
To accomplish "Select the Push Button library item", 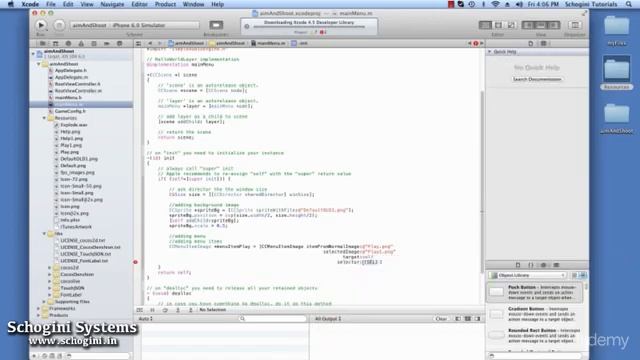I will (535, 292).
